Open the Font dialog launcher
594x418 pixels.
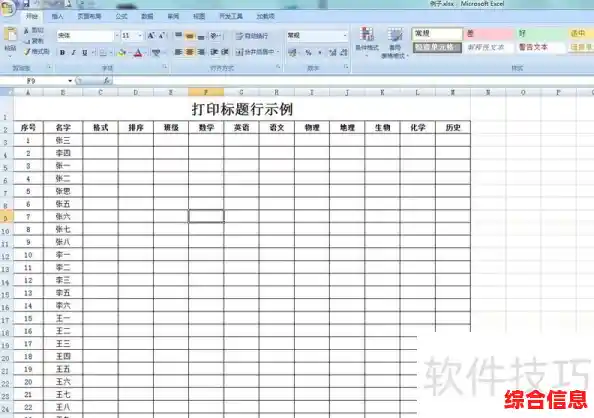click(x=165, y=67)
